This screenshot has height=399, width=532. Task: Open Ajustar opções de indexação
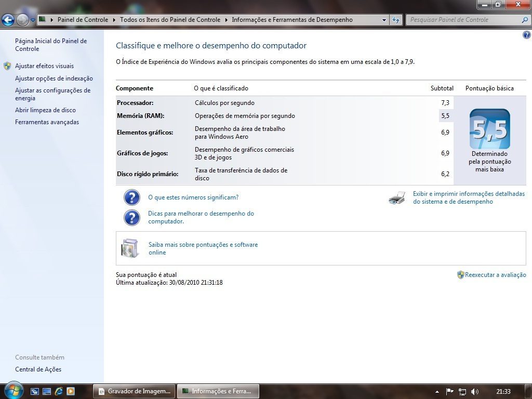click(x=54, y=78)
